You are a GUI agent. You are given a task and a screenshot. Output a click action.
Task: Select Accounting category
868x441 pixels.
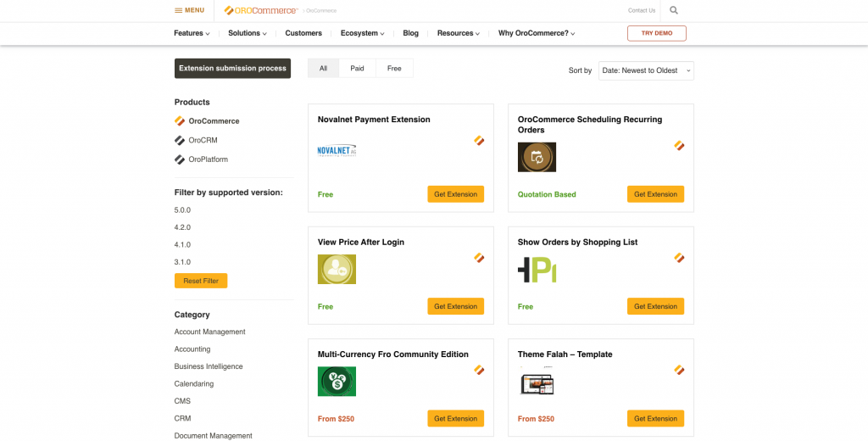[192, 349]
